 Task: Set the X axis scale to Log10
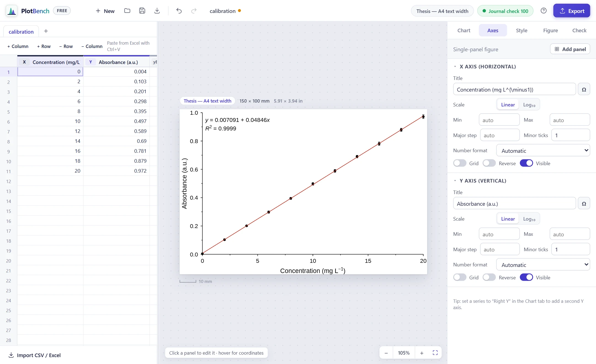click(529, 105)
